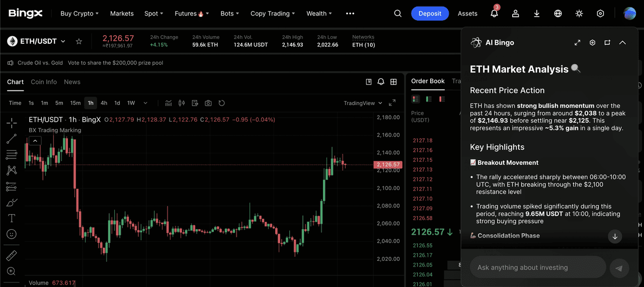Click the Assets link
The image size is (644, 287).
click(x=467, y=14)
